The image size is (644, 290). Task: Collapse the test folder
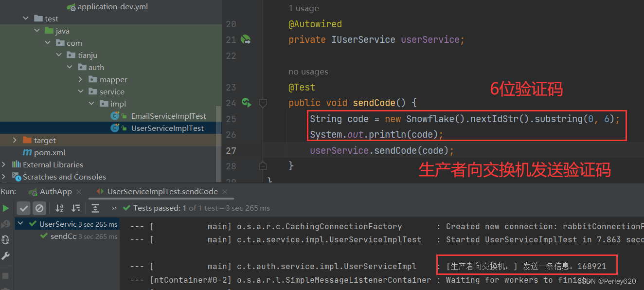coord(26,19)
